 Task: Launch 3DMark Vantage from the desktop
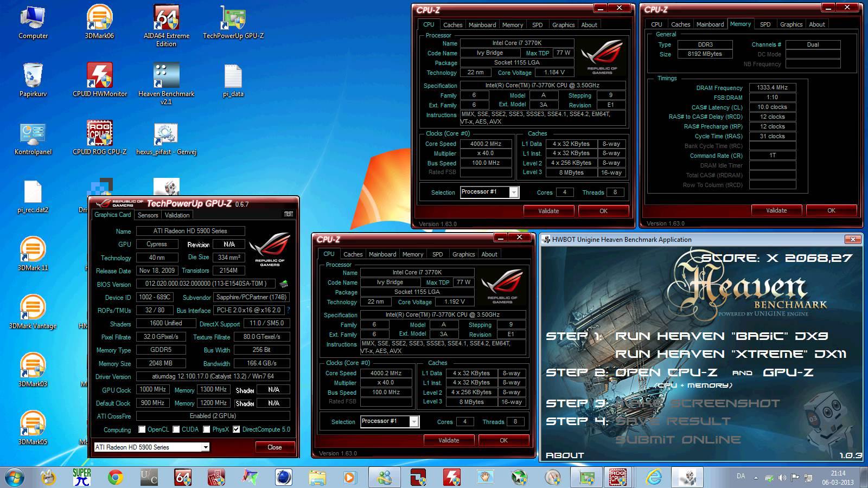click(x=33, y=312)
